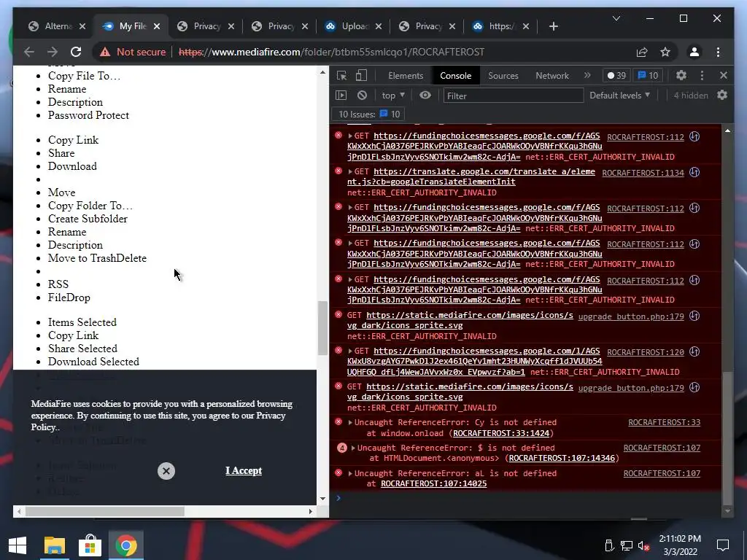This screenshot has width=747, height=560.
Task: Click the MediaFire URL in the address bar
Action: [332, 52]
